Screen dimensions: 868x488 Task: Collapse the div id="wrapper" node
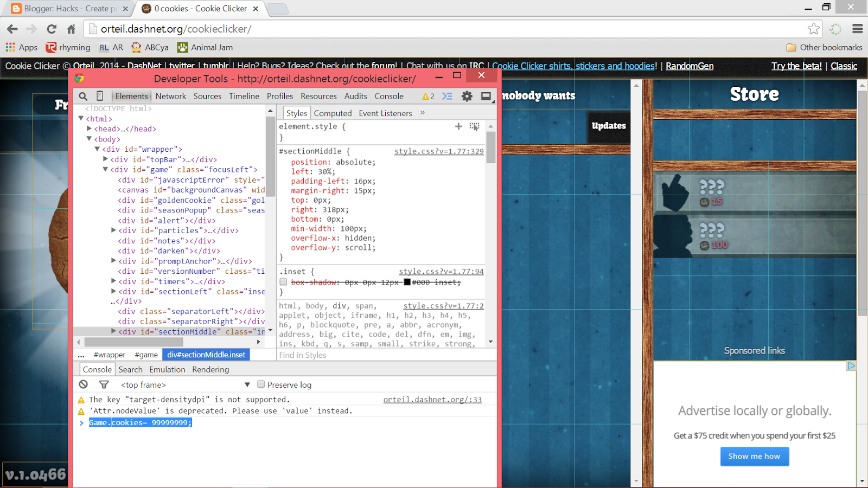(x=97, y=149)
